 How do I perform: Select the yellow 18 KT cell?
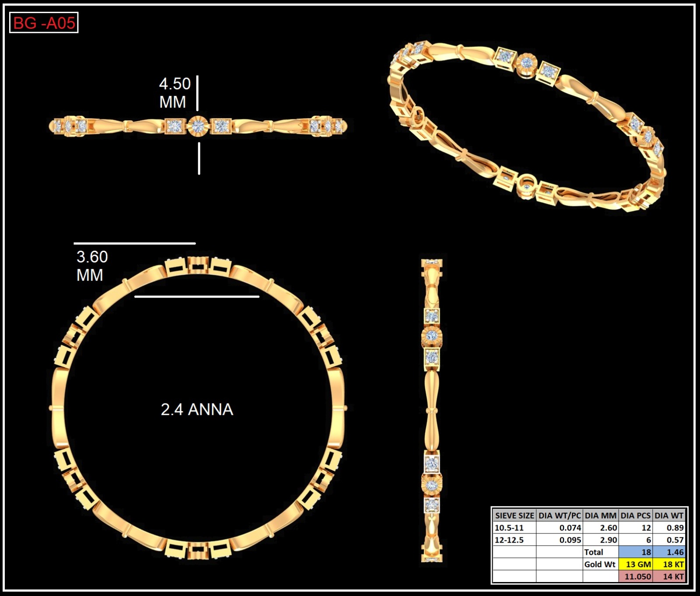click(669, 564)
